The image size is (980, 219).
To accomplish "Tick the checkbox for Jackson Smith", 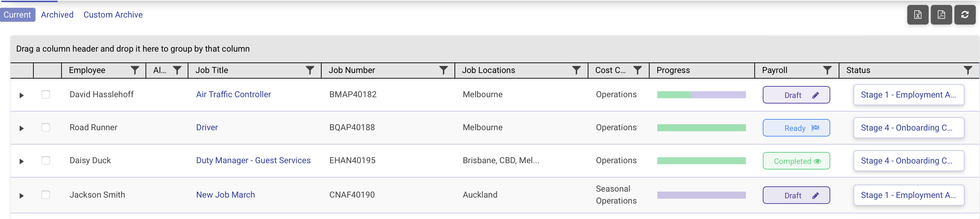I will [46, 195].
